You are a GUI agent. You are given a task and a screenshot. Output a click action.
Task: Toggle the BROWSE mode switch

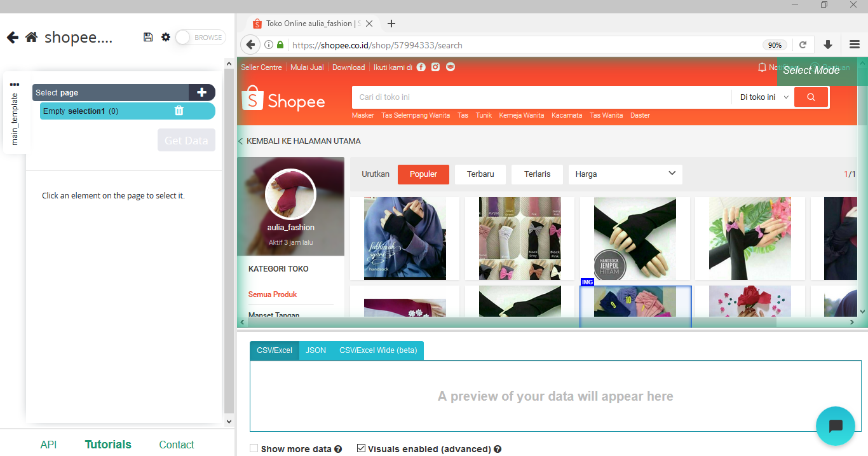point(200,38)
